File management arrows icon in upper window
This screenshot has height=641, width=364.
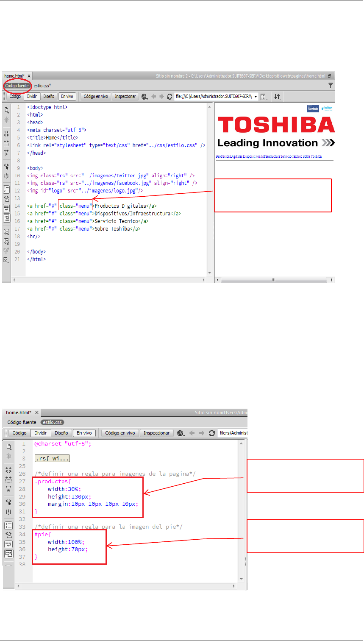tap(277, 97)
